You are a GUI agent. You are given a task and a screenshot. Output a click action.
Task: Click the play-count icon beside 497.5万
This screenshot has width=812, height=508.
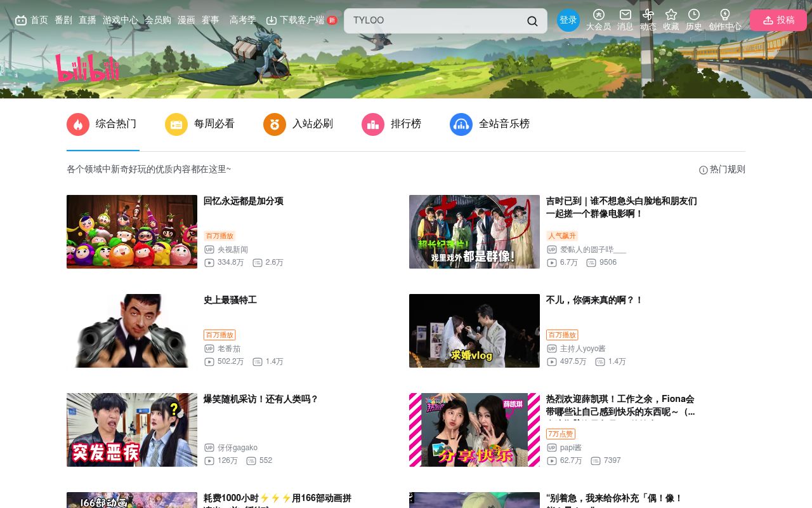[x=552, y=361]
